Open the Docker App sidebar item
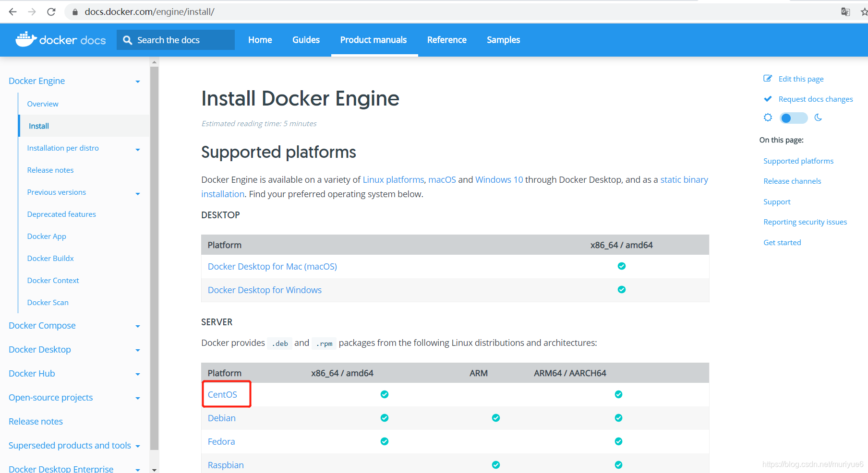Image resolution: width=868 pixels, height=473 pixels. [47, 236]
